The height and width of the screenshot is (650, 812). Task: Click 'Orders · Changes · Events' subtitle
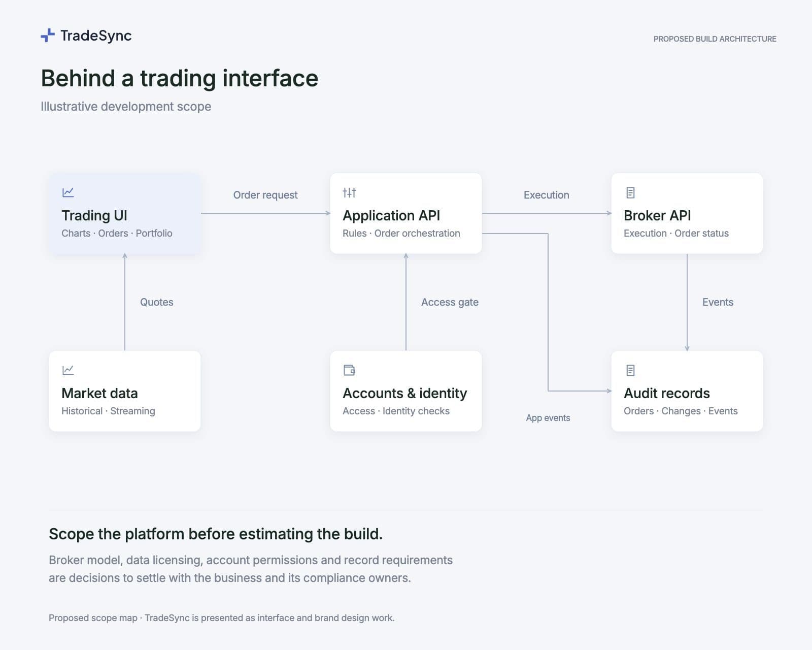pyautogui.click(x=681, y=411)
